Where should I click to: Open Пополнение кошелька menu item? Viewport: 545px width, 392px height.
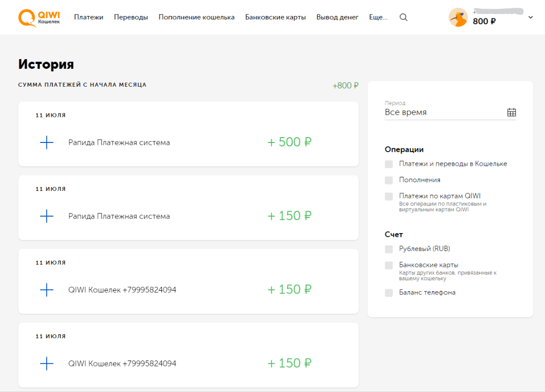point(196,17)
